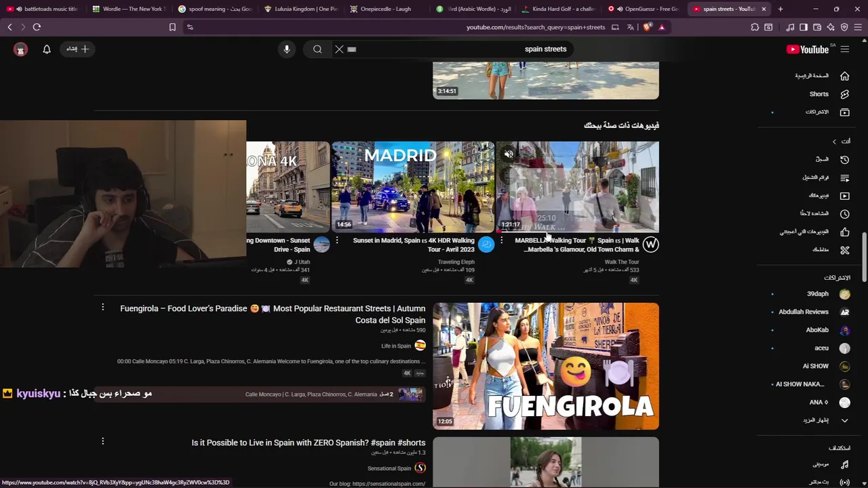Open the on-screen keyboard icon in search
Viewport: 868px width, 488px height.
click(352, 49)
